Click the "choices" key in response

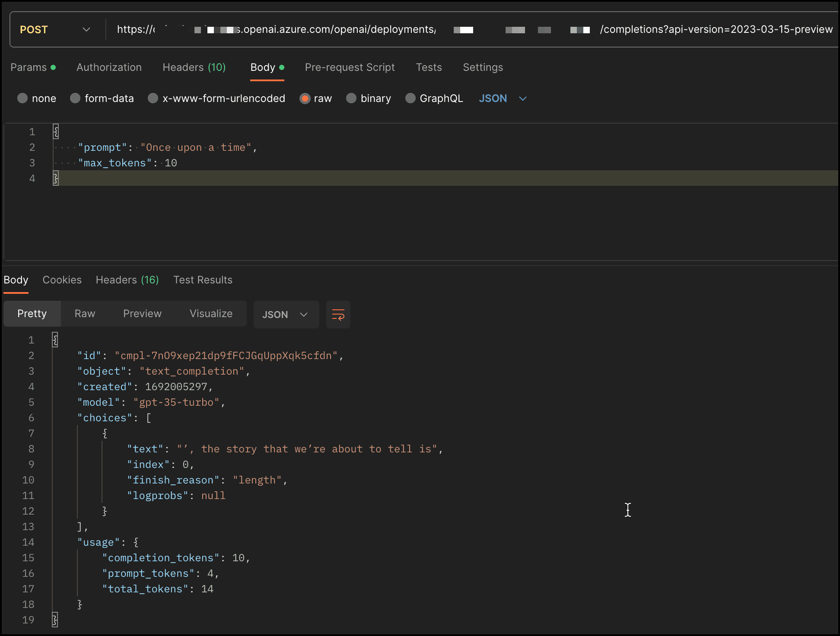click(104, 418)
